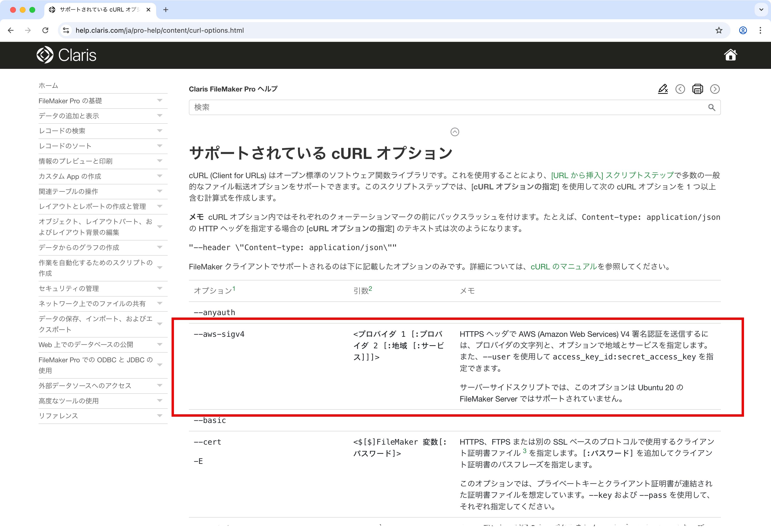
Task: Expand レコードのソート section
Action: [160, 146]
